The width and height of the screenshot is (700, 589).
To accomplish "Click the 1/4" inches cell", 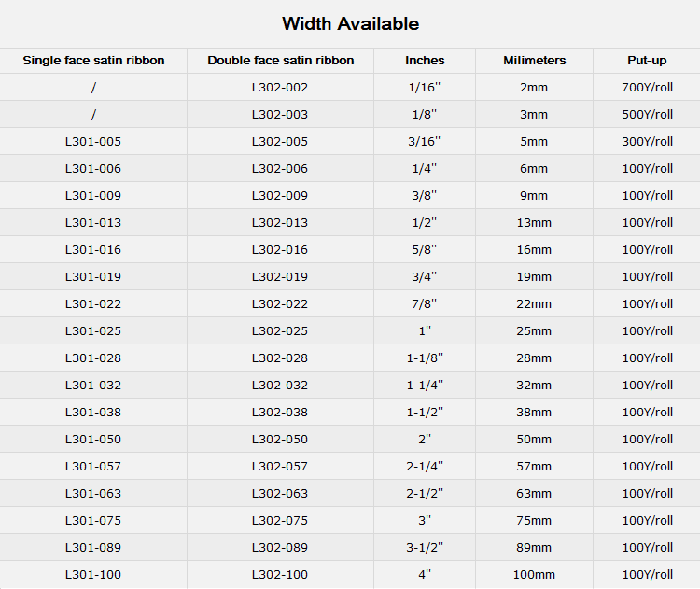I will [x=425, y=168].
